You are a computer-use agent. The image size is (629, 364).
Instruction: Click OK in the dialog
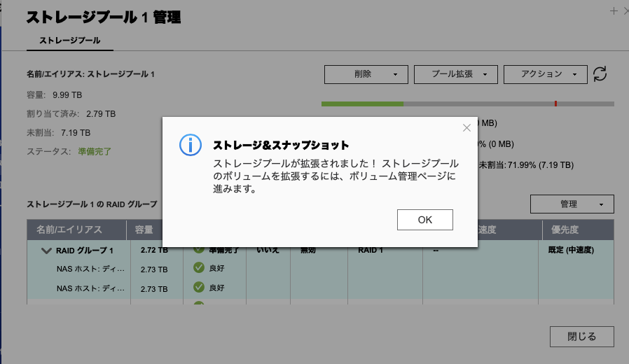[x=424, y=220]
